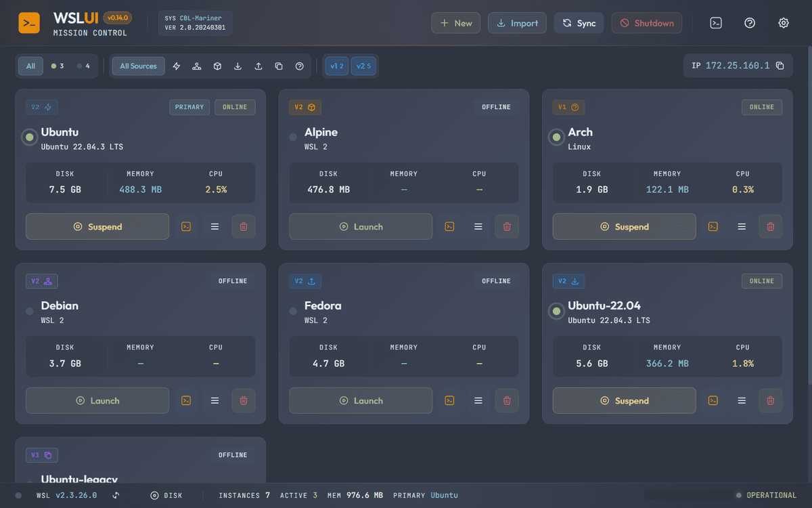The height and width of the screenshot is (508, 812).
Task: Click the Import button
Action: point(517,23)
